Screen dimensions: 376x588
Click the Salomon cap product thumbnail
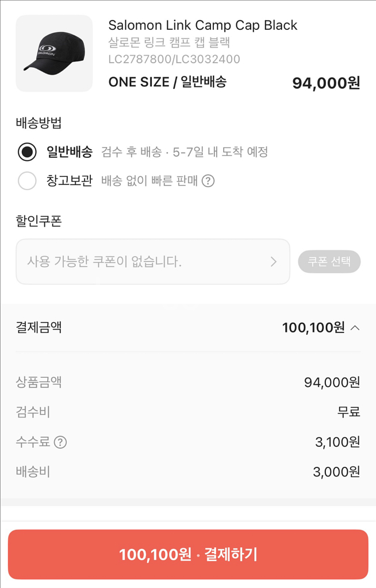[x=54, y=53]
